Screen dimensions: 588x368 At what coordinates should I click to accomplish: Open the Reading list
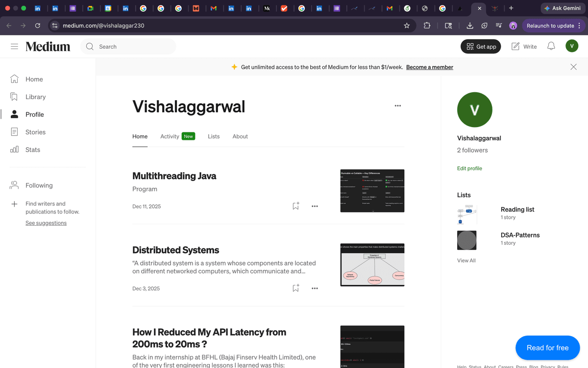pos(517,210)
